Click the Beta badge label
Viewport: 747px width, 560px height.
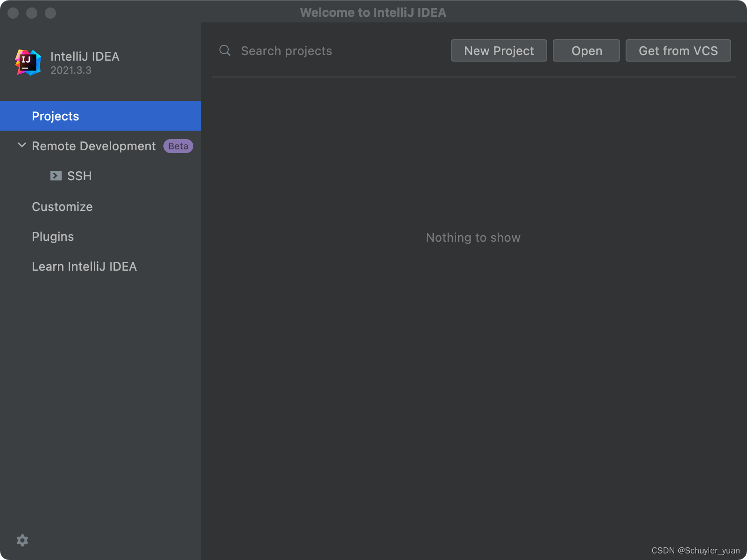178,146
